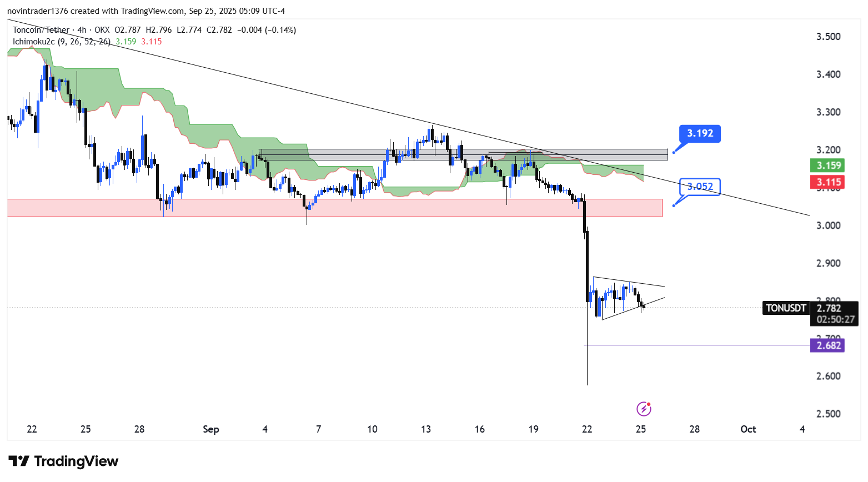Click the purple 2.682 price level label

click(x=829, y=345)
